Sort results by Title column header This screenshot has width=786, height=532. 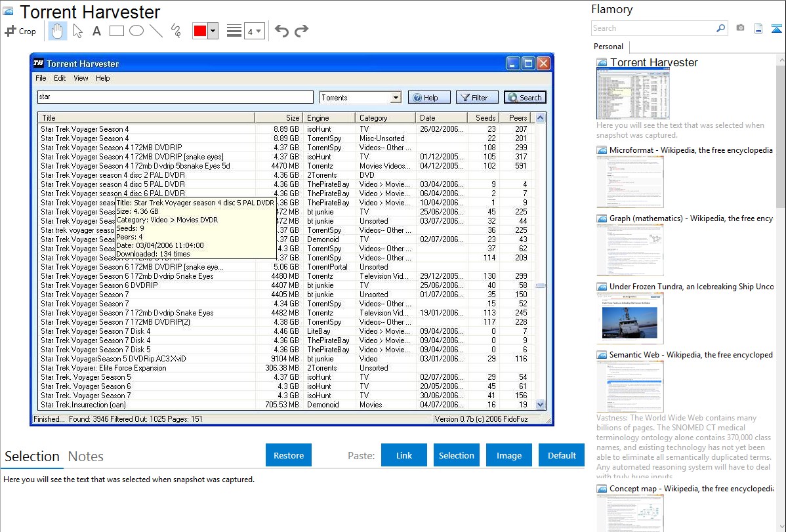click(x=146, y=118)
